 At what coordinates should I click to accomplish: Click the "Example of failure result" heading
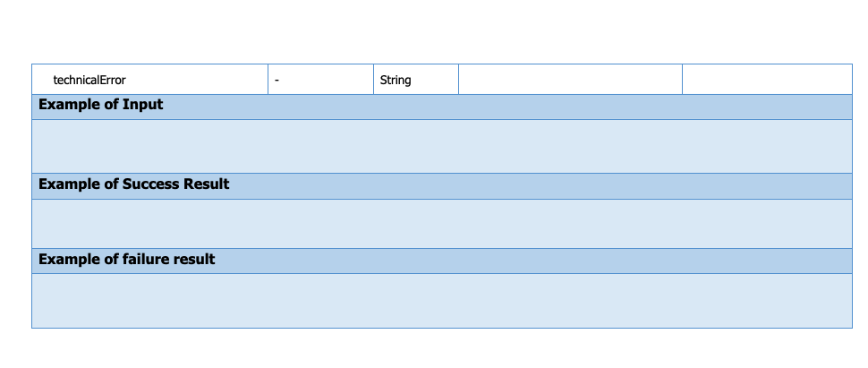pyautogui.click(x=126, y=260)
